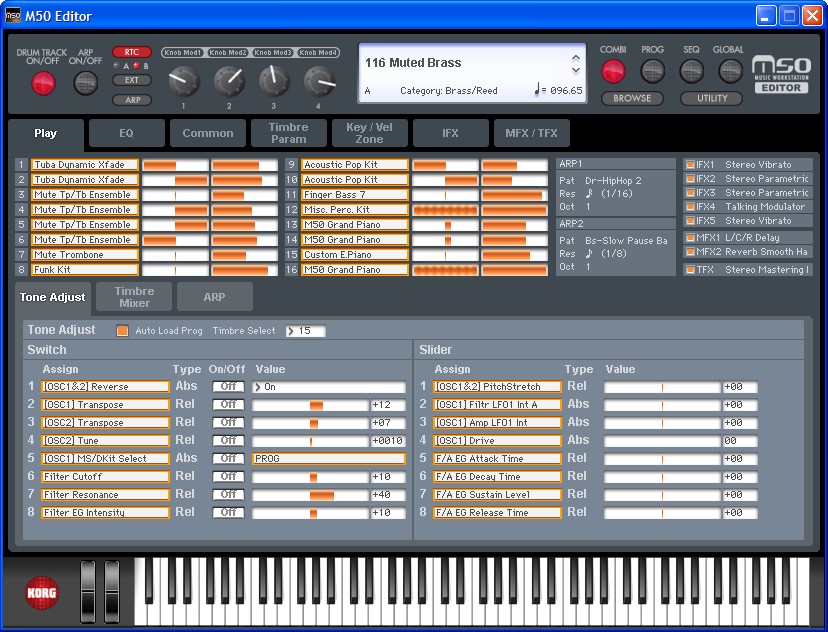Toggle the Drum Track on/off button
Screen dimensions: 828x632
(x=43, y=83)
